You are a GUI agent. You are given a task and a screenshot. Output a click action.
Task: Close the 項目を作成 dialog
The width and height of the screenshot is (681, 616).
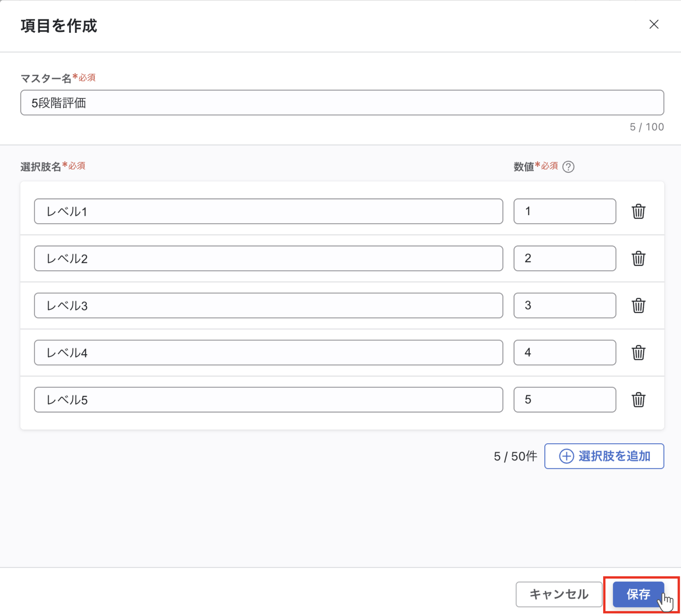[654, 24]
